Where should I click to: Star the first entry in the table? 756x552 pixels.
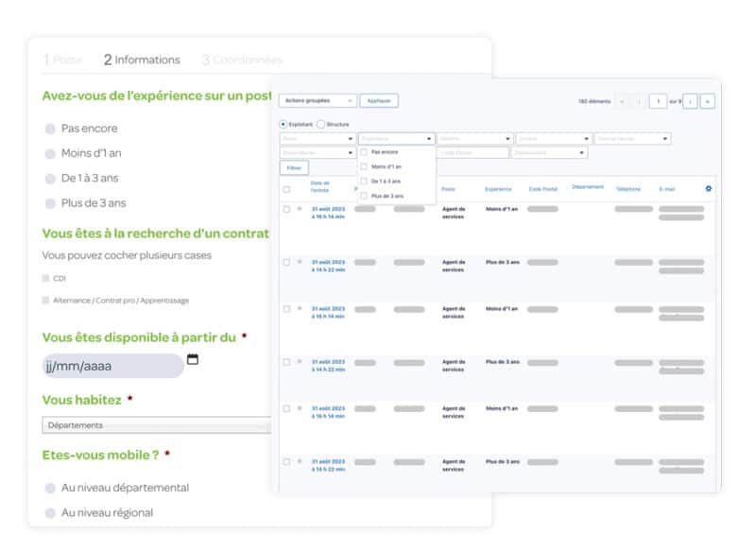(300, 208)
